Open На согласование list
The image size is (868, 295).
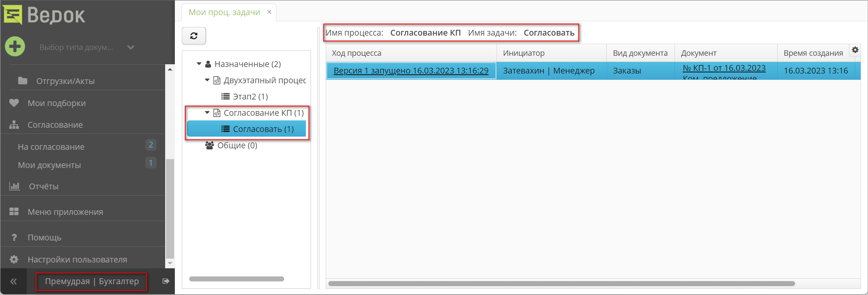click(x=51, y=147)
